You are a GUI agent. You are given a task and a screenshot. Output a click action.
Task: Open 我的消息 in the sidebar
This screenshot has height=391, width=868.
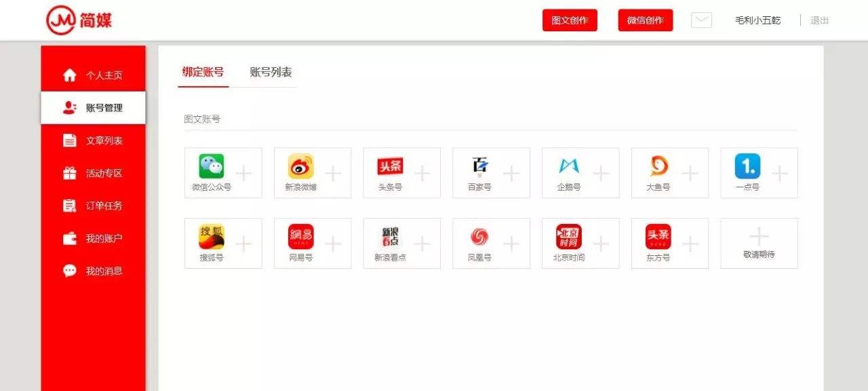(x=93, y=271)
